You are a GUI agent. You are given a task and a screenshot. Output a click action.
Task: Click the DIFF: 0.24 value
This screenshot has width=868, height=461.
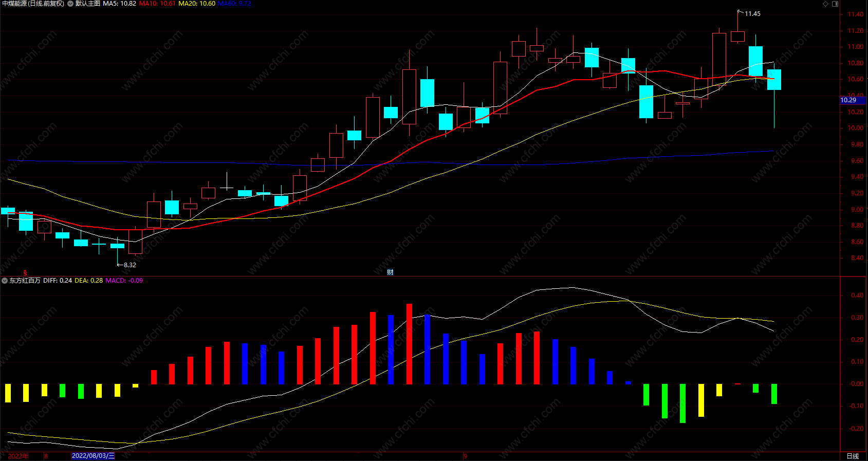(58, 281)
